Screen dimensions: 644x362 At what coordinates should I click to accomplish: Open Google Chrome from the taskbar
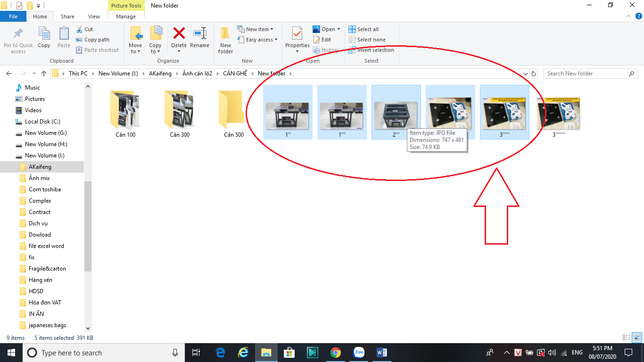[x=335, y=353]
